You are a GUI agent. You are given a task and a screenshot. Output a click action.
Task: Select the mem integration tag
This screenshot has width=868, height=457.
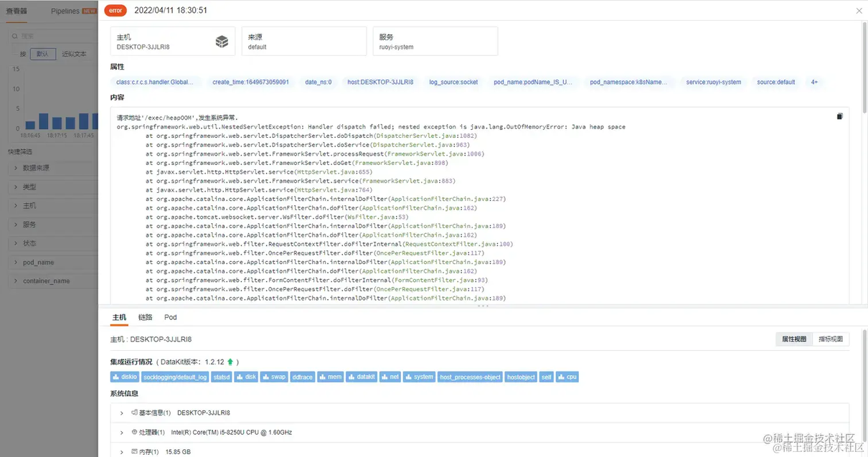click(x=330, y=377)
